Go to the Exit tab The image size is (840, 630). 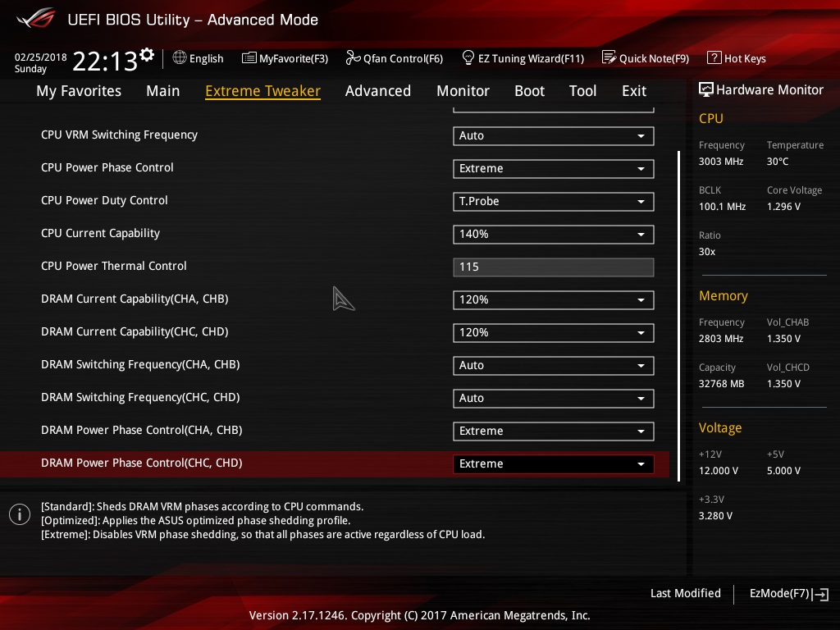[x=634, y=91]
